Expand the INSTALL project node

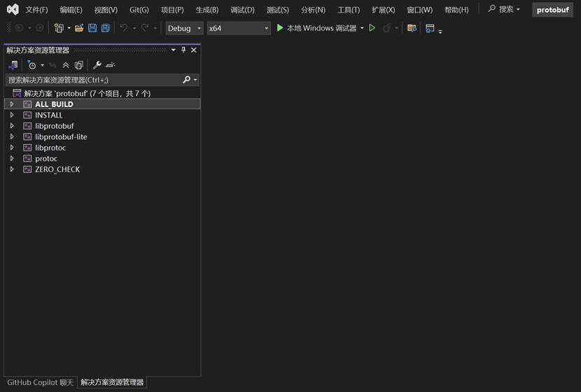(x=12, y=115)
